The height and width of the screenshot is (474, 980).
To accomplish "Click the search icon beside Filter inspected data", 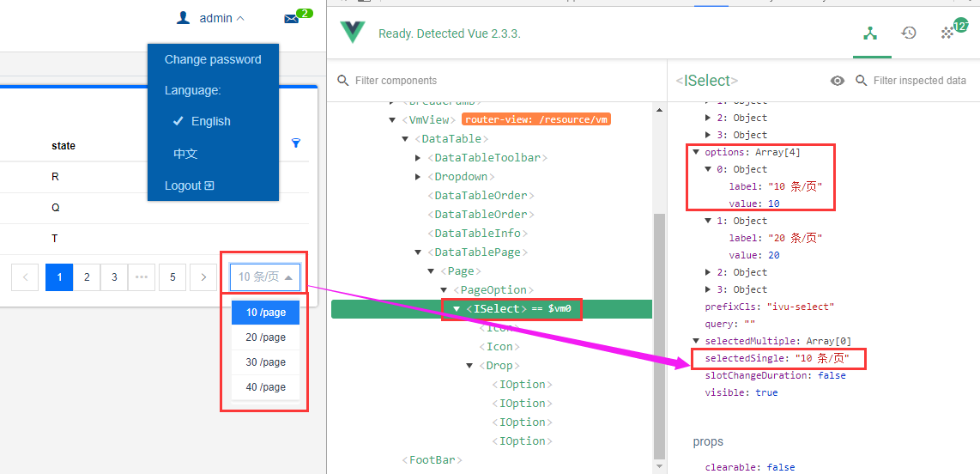I will (862, 80).
